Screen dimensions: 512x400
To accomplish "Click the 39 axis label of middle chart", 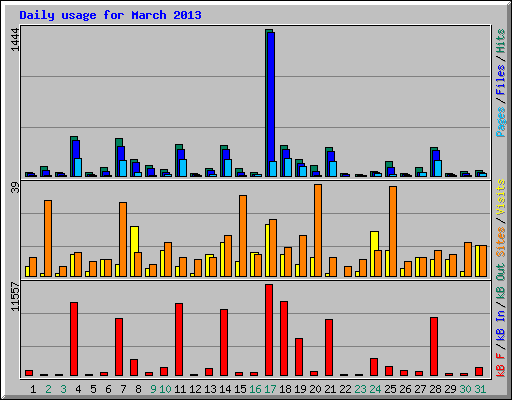I will pos(15,188).
